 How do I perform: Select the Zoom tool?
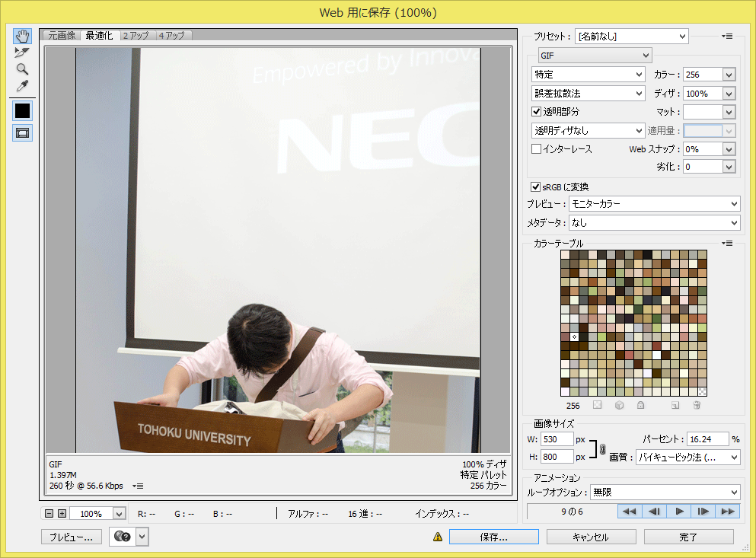pos(22,69)
